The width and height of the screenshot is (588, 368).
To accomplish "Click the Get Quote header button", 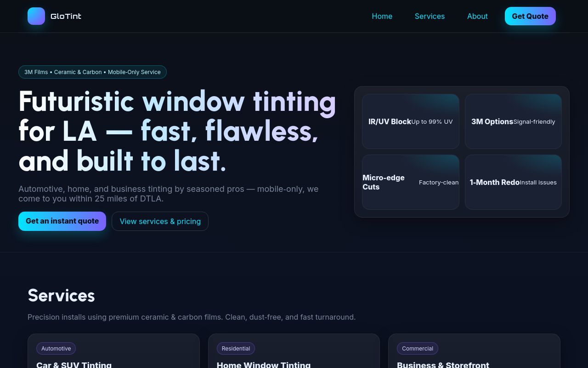I will 530,16.
